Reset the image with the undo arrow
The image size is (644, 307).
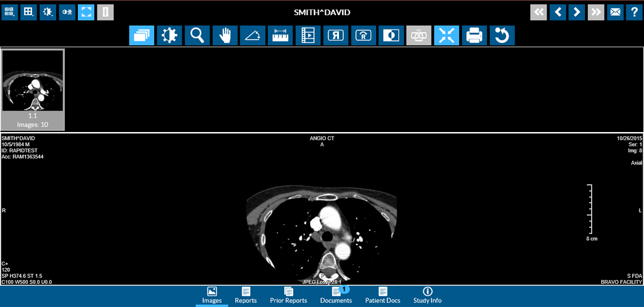[x=502, y=36]
